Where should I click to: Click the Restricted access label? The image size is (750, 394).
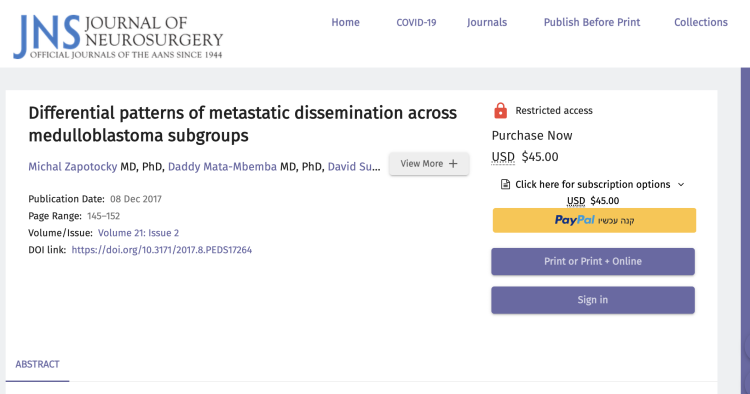click(x=554, y=110)
